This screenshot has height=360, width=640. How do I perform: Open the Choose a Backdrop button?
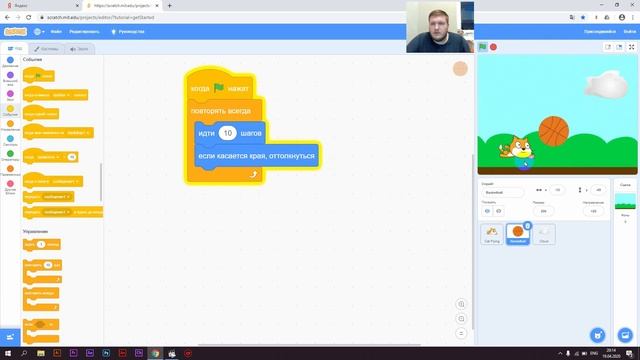click(625, 335)
